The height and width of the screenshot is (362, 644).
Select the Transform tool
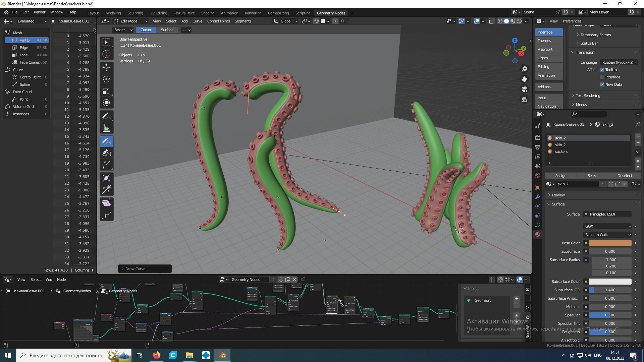[106, 103]
